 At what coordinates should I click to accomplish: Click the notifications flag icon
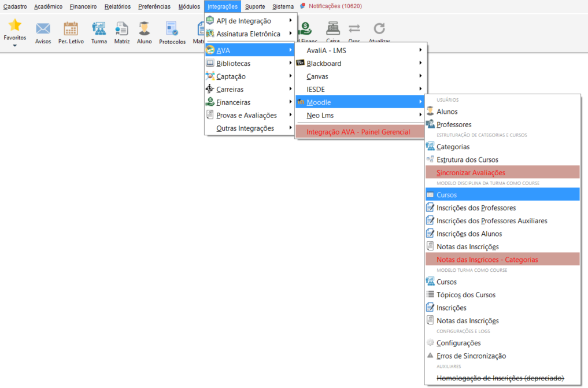[302, 6]
